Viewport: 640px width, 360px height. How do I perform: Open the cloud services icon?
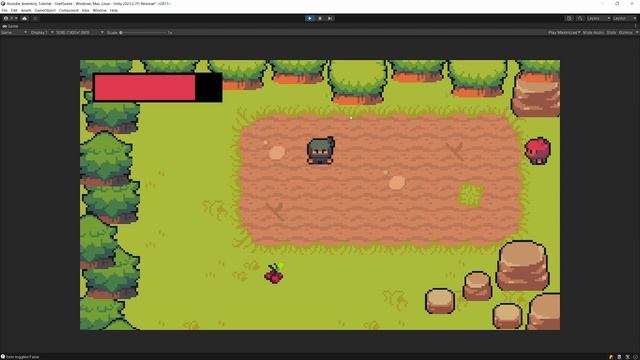24,18
